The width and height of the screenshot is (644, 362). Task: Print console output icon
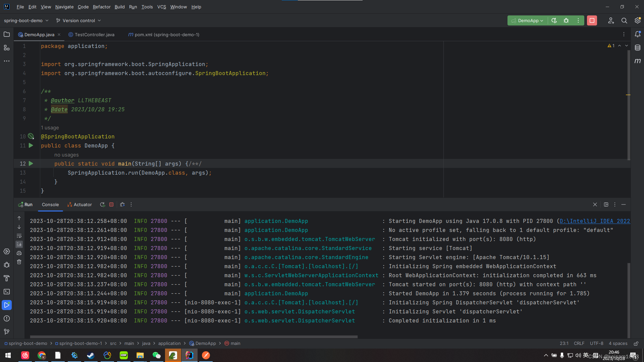(19, 253)
